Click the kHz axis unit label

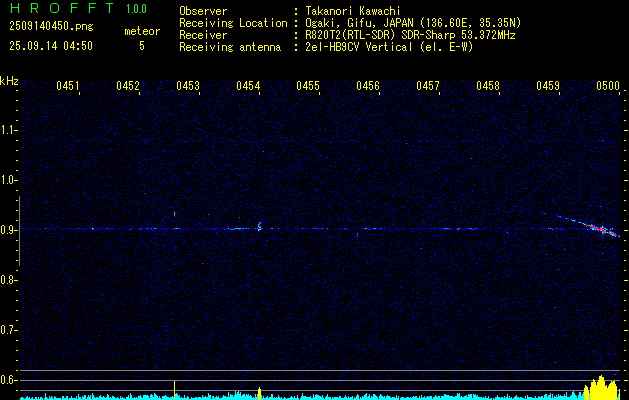[x=9, y=81]
